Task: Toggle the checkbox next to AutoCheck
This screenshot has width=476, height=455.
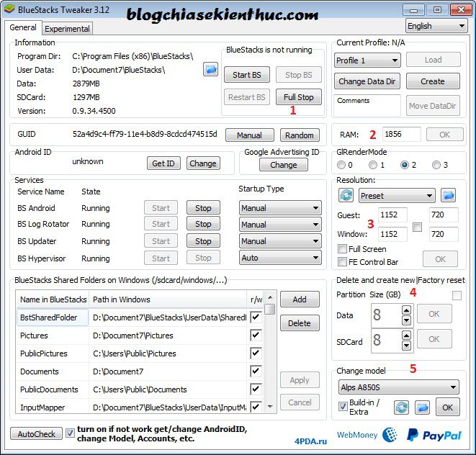Action: tap(70, 433)
